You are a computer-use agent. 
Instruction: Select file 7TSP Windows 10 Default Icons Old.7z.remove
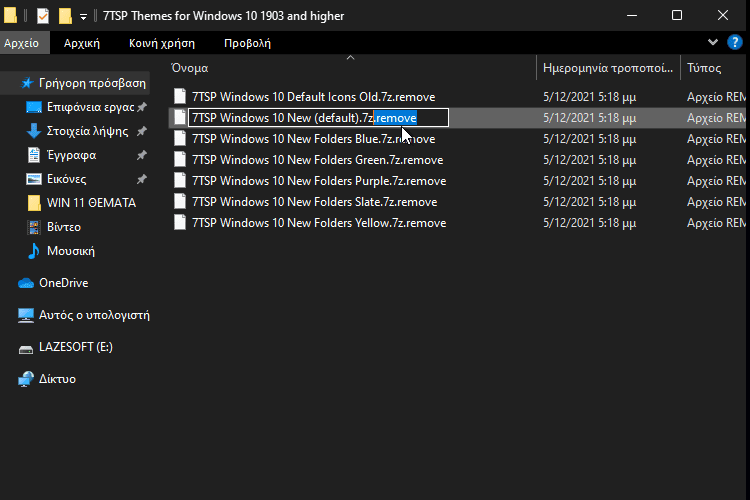pos(314,97)
